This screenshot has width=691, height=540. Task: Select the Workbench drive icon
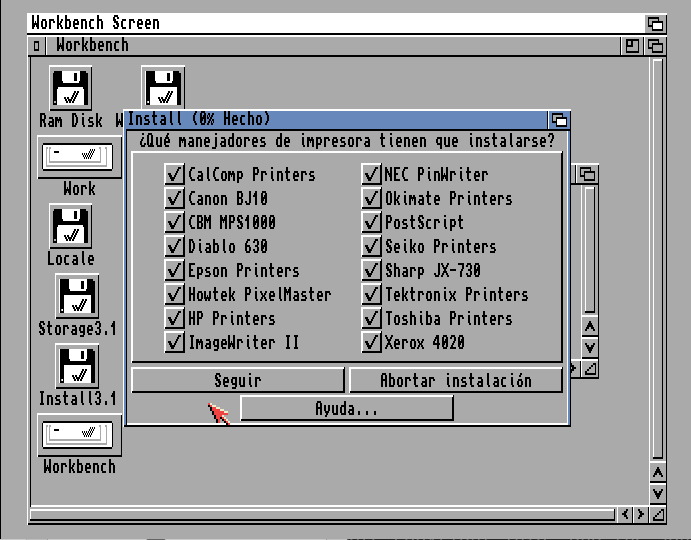click(x=79, y=435)
